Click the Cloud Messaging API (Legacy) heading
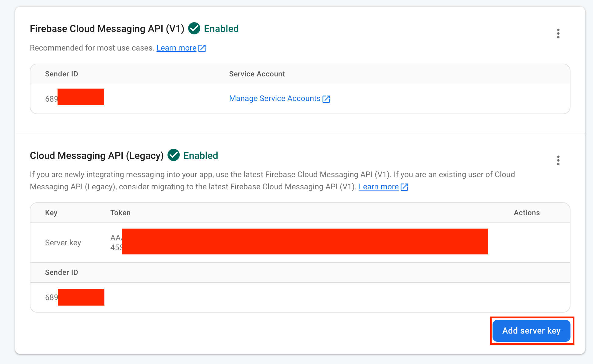593x364 pixels. 96,156
